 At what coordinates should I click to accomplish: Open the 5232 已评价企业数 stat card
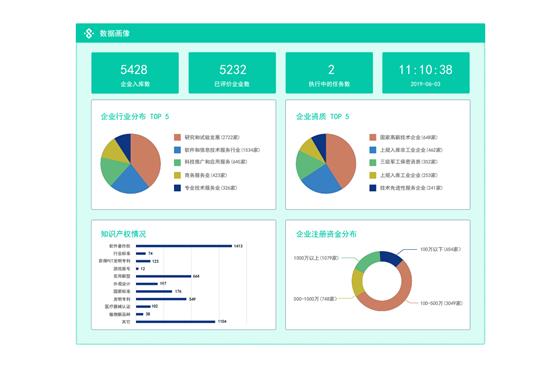(232, 73)
